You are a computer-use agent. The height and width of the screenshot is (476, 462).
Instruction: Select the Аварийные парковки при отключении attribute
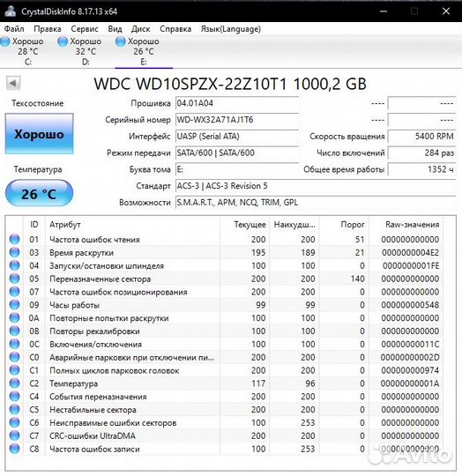click(x=131, y=358)
